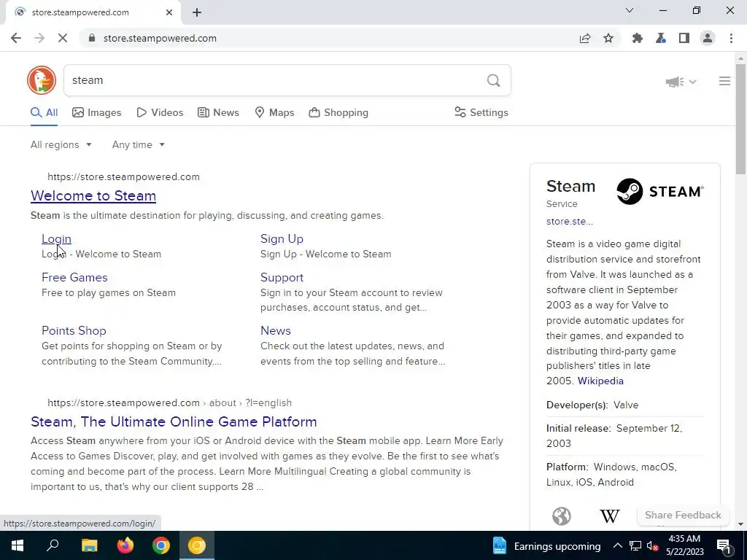Open the notification center icon
This screenshot has width=747, height=560.
tap(724, 545)
